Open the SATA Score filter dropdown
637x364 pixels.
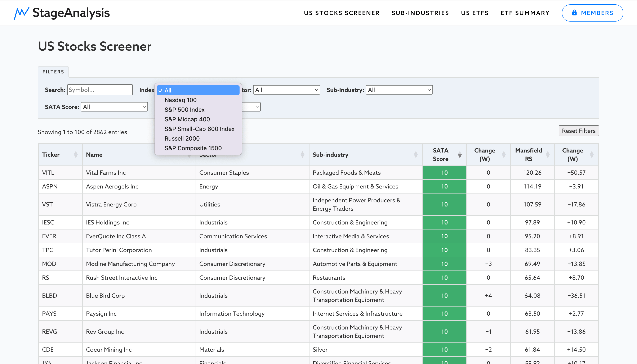114,107
